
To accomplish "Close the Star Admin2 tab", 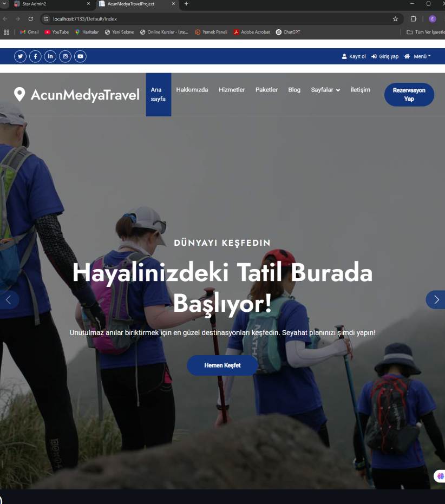I will click(x=88, y=4).
